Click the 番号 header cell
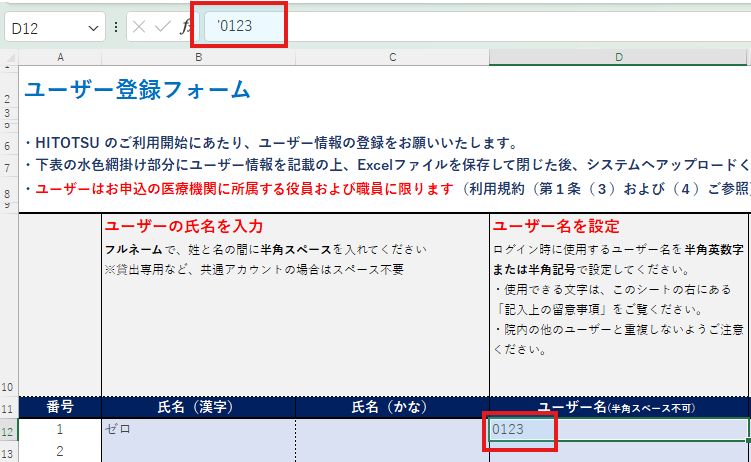The height and width of the screenshot is (462, 751). pyautogui.click(x=60, y=407)
